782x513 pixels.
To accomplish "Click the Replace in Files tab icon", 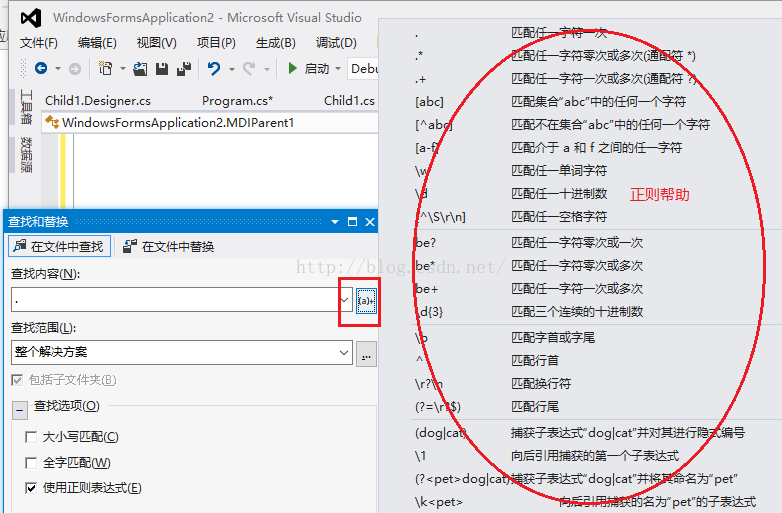I will point(130,246).
